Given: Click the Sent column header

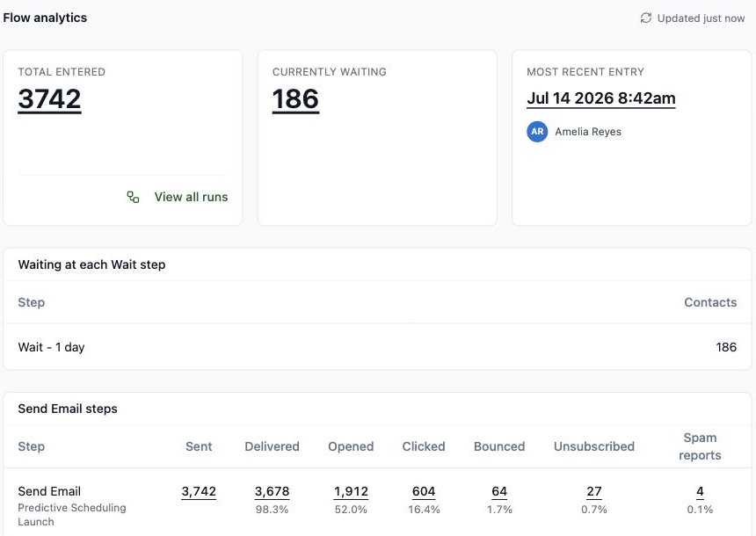Looking at the screenshot, I should [199, 446].
